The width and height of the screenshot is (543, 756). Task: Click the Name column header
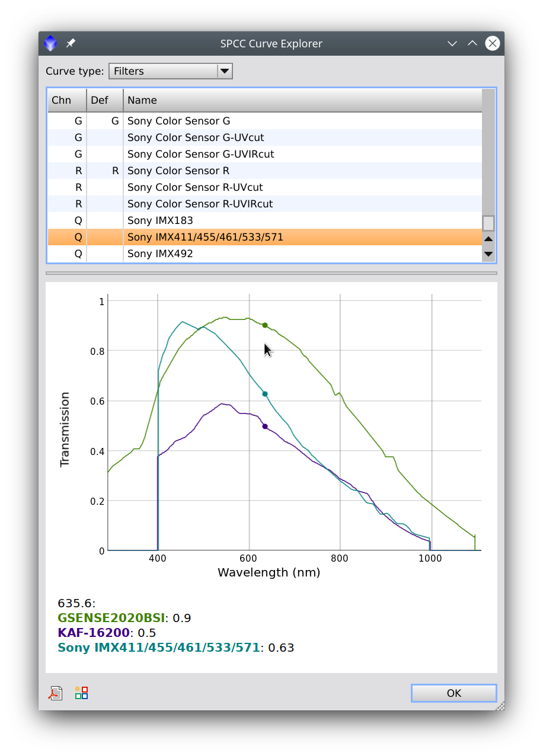coord(303,100)
